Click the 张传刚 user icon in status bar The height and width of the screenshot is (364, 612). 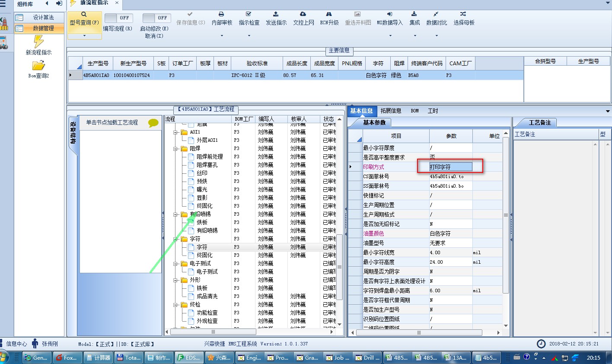[35, 344]
